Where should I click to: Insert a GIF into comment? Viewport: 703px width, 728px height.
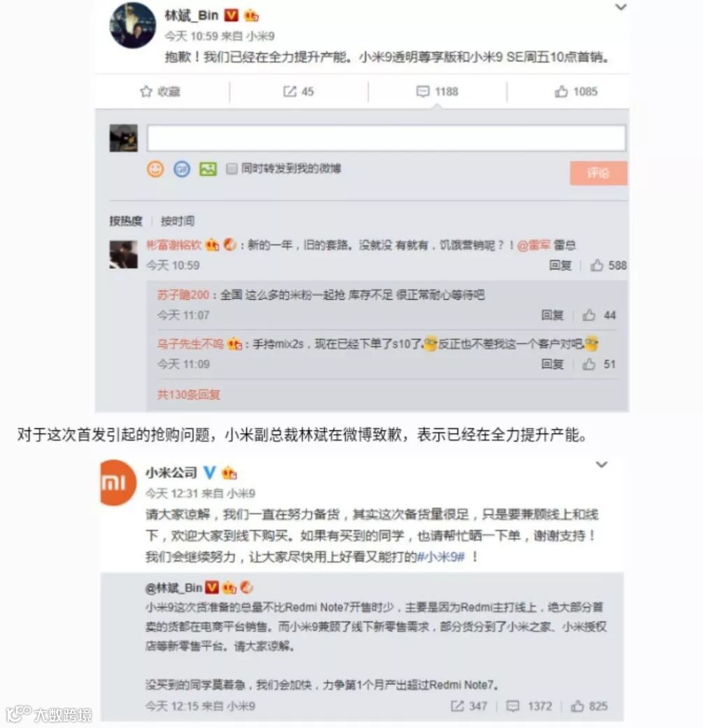tap(182, 169)
